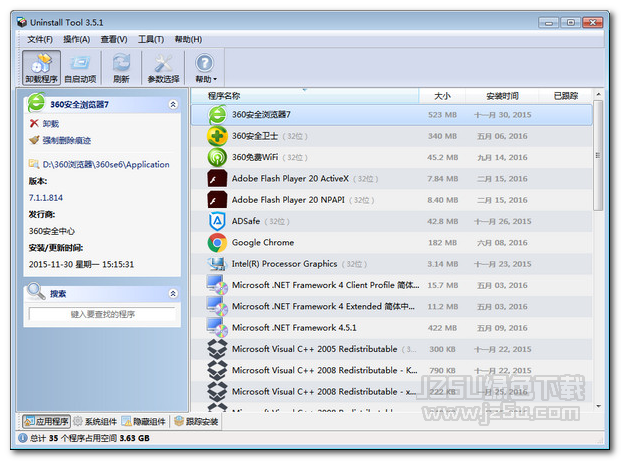Select the Google Chrome icon
621x461 pixels.
(x=217, y=242)
